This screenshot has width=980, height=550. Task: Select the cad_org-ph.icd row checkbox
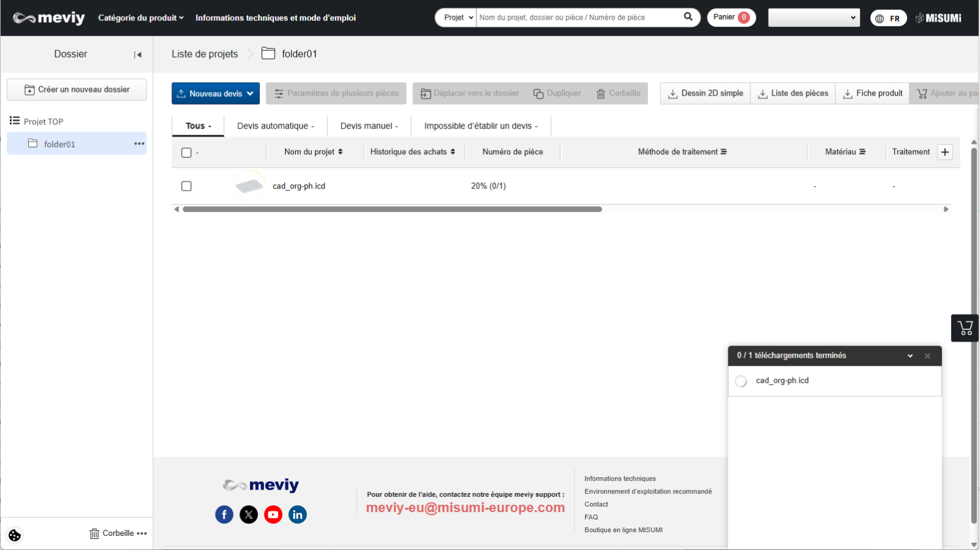tap(187, 186)
